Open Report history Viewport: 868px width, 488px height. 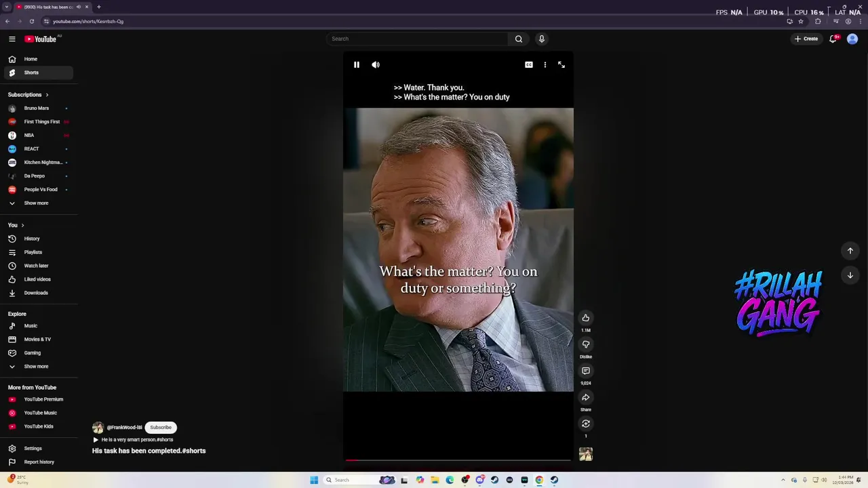pyautogui.click(x=39, y=462)
